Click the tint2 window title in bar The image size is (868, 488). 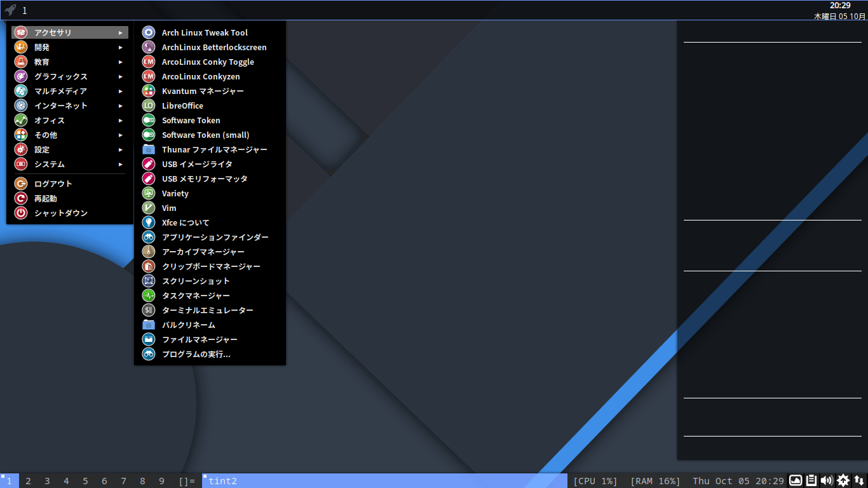[x=222, y=481]
